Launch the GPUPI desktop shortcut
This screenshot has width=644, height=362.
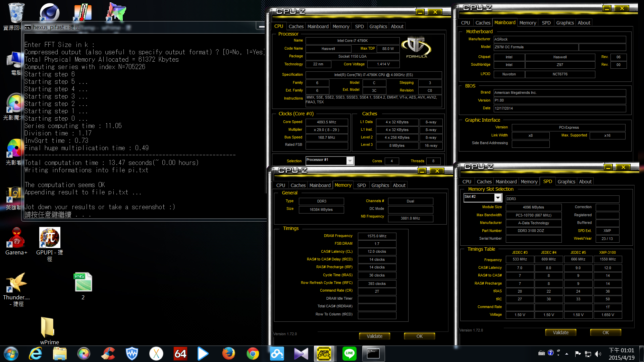pos(50,244)
